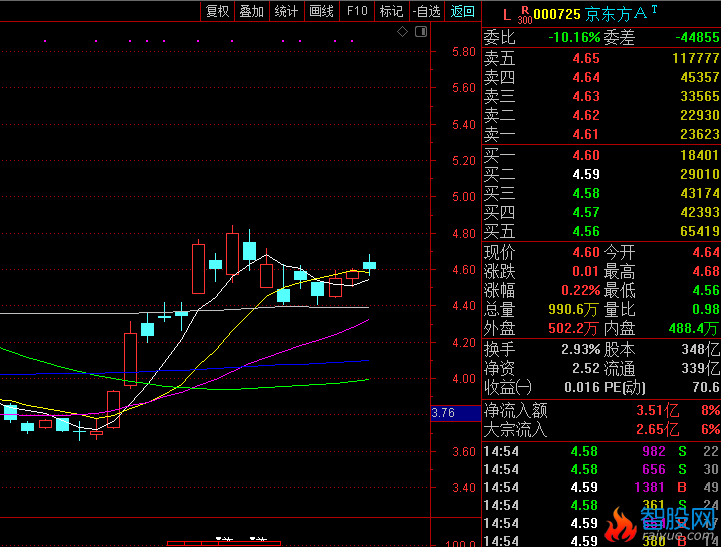The height and width of the screenshot is (547, 721).
Task: Click the 卖五 price 4.65
Action: pyautogui.click(x=586, y=58)
